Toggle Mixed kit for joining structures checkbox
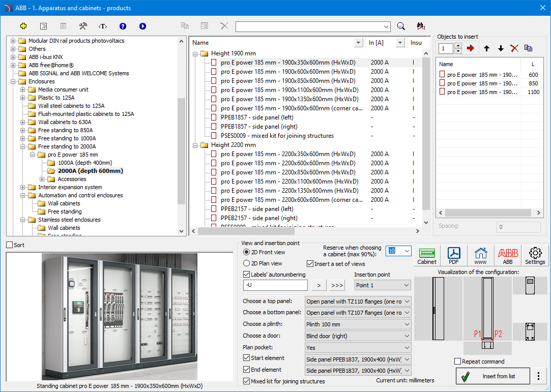 point(246,381)
